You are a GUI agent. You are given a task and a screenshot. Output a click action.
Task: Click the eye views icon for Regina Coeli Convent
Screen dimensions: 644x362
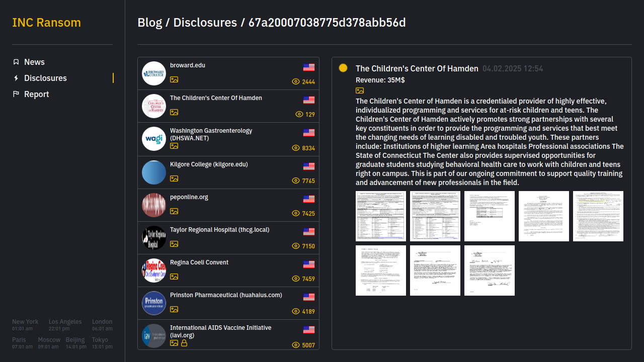[x=296, y=279]
